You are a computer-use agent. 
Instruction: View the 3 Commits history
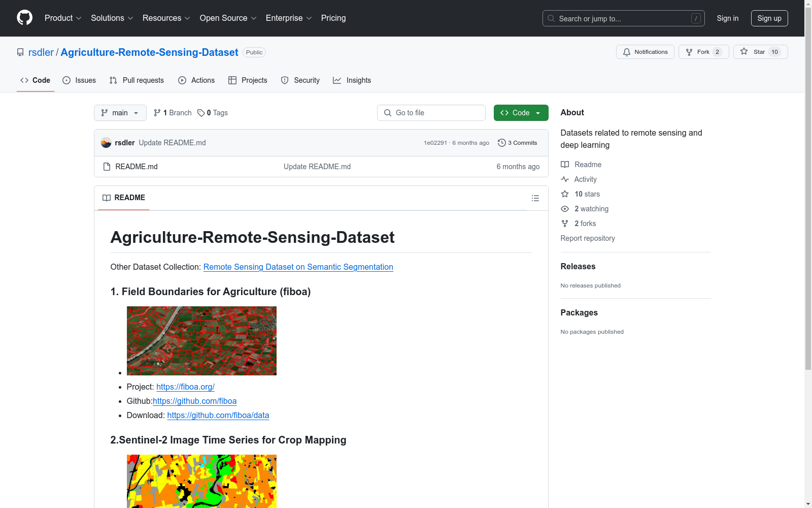coord(517,143)
